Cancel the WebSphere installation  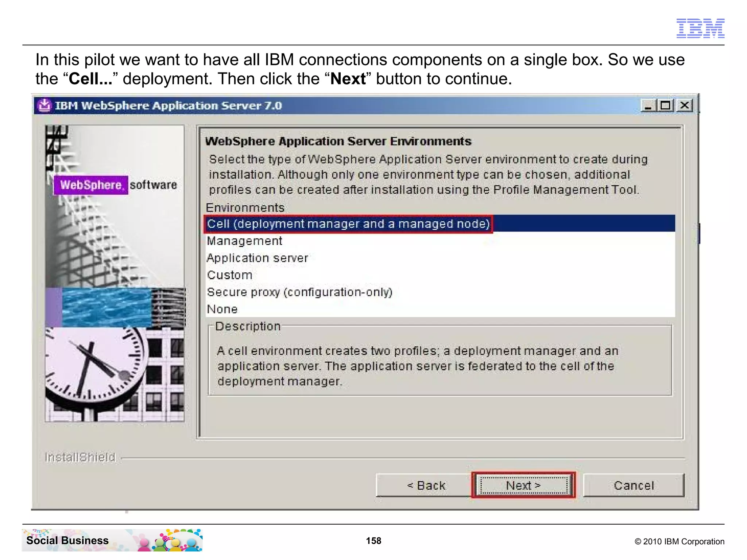tap(634, 485)
